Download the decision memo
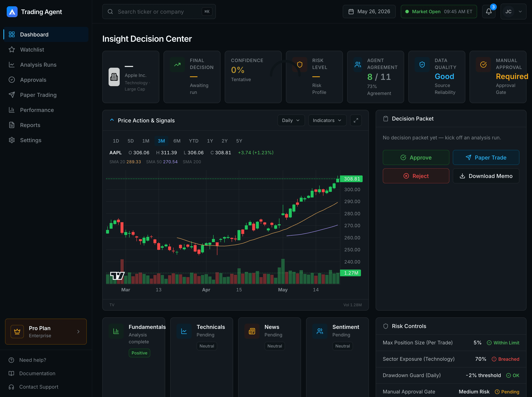 [486, 176]
